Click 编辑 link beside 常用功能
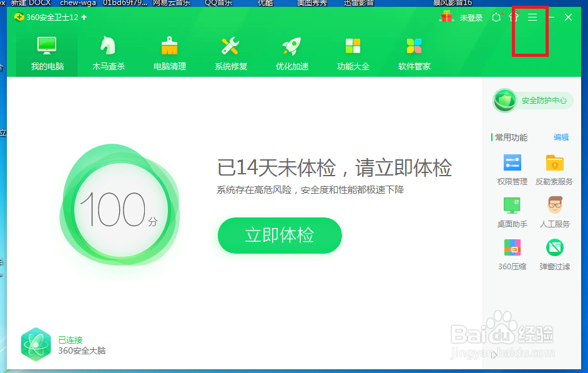Viewport: 588px width, 373px height. (561, 137)
